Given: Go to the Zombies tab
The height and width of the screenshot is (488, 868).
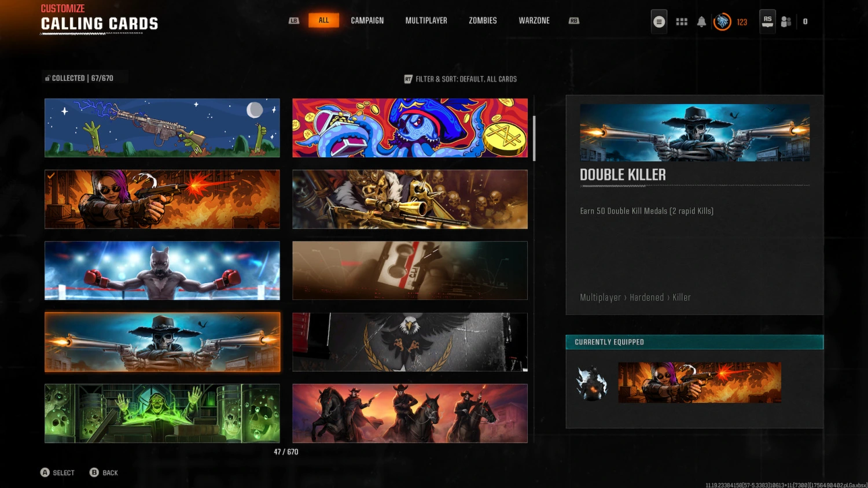Looking at the screenshot, I should pyautogui.click(x=483, y=20).
